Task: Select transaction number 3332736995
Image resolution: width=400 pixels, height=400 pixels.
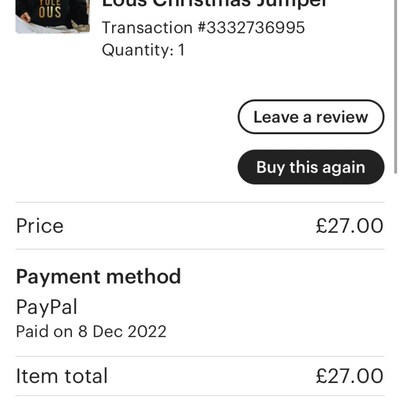Action: coord(251,28)
